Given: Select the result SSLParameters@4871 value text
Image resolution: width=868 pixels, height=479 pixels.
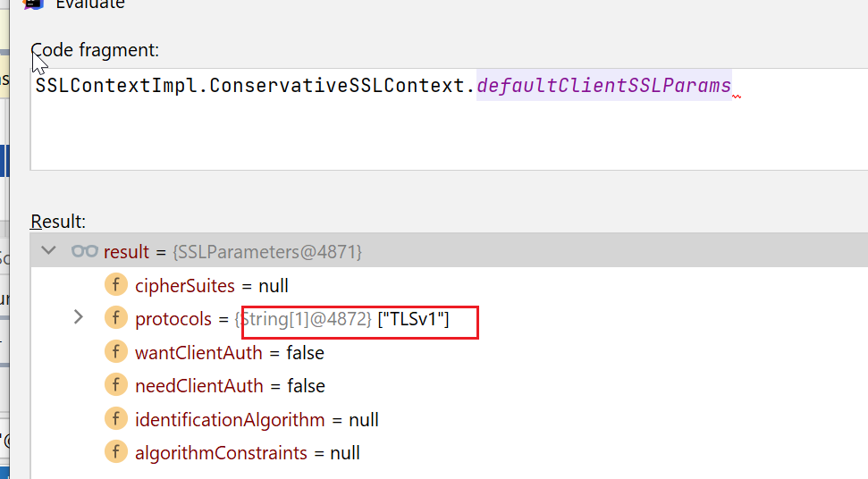Looking at the screenshot, I should pos(267,252).
